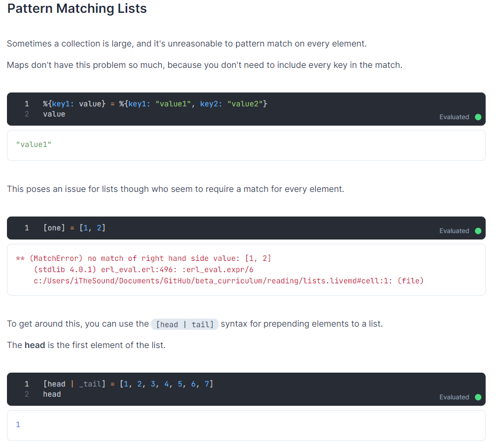Click the green status dot on first code cell
Image resolution: width=499 pixels, height=448 pixels.
(x=478, y=117)
